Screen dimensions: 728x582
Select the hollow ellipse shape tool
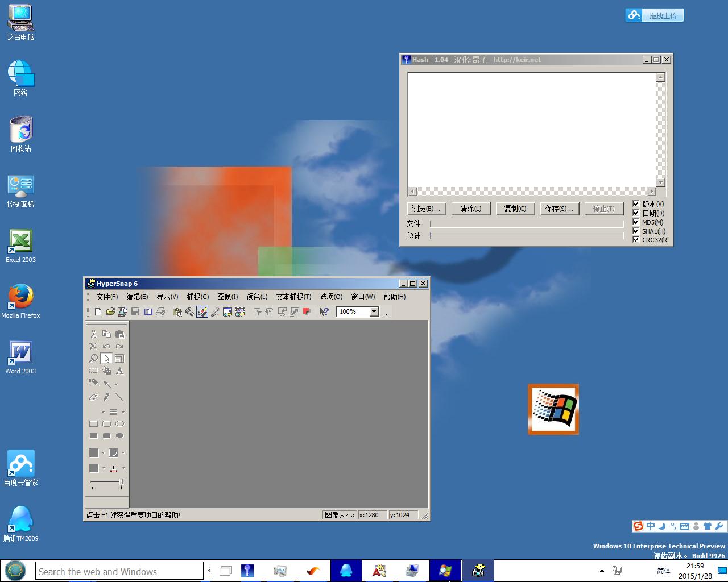119,423
